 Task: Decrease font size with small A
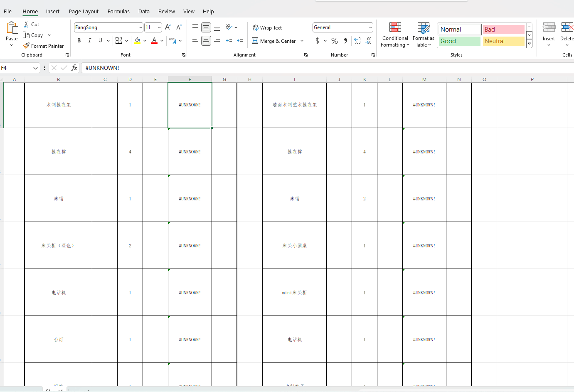coord(179,27)
